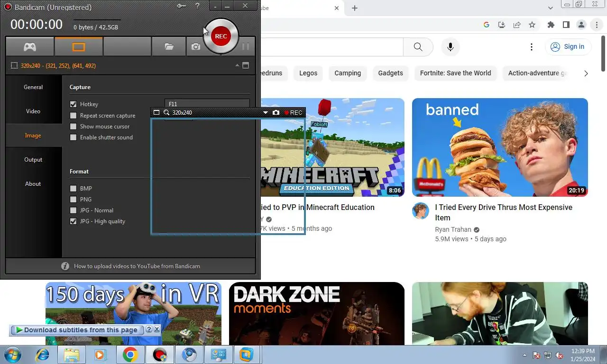Viewport: 607px width, 364px height.
Task: Open Windows Explorer folder in taskbar
Action: point(72,355)
